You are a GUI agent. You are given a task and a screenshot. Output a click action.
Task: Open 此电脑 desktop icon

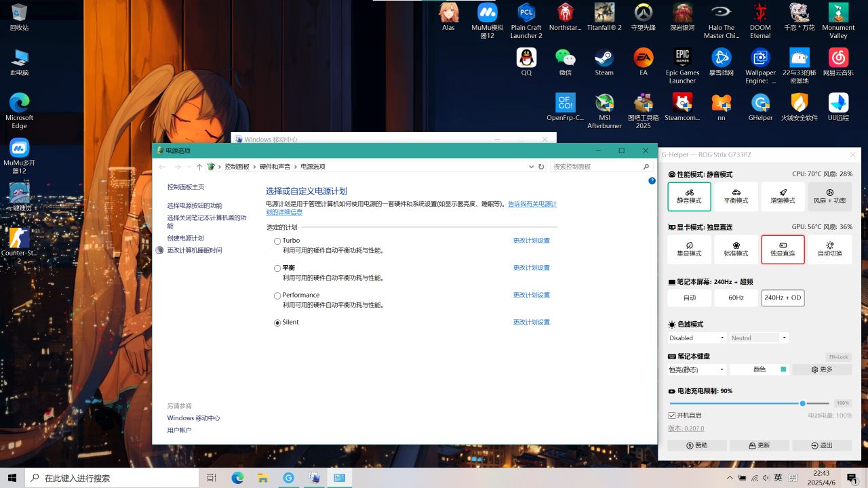pyautogui.click(x=19, y=62)
